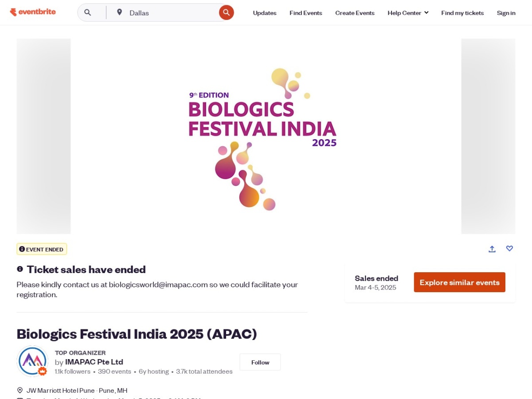The height and width of the screenshot is (399, 532).
Task: Open Create Events page
Action: tap(355, 13)
